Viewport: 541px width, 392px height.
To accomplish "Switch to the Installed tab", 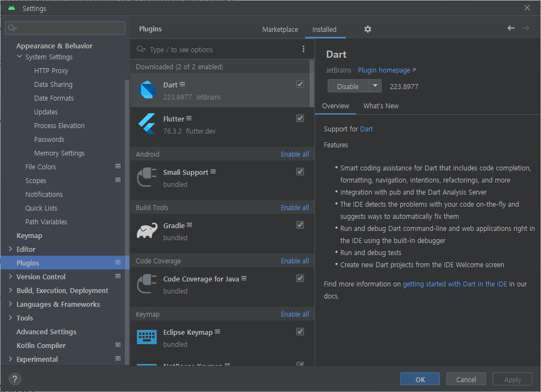I will 324,29.
